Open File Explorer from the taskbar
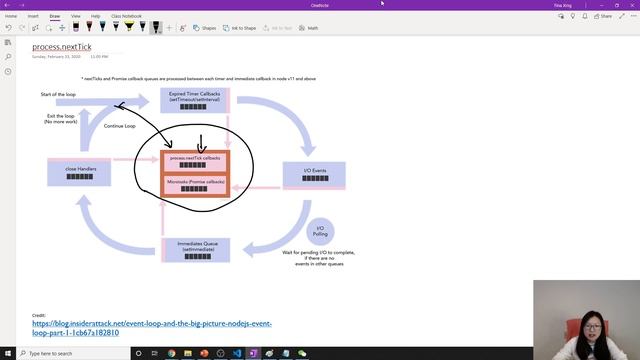640x360 pixels. pos(188,353)
